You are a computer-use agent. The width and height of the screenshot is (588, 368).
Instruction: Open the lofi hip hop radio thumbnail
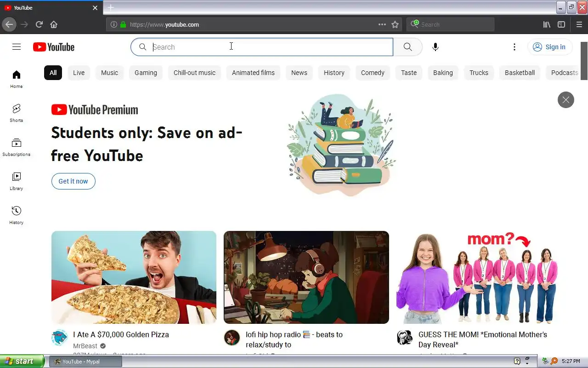[306, 277]
